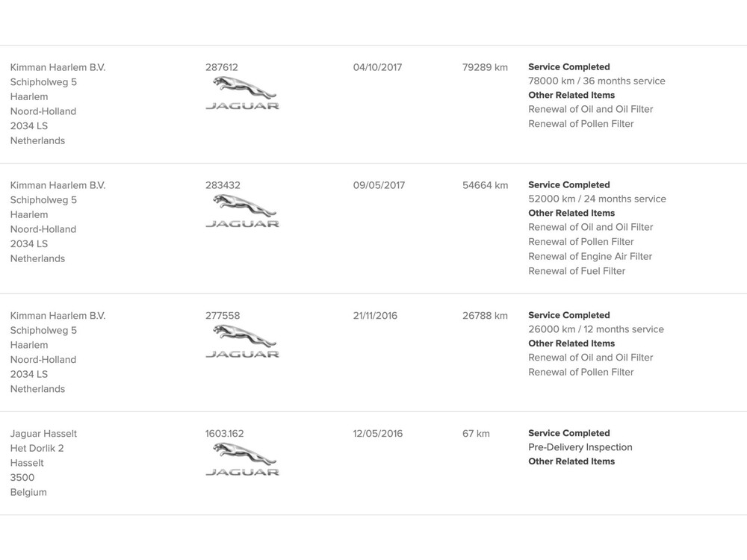
Task: Click Jaguar logo beside record 283432
Action: (x=242, y=211)
